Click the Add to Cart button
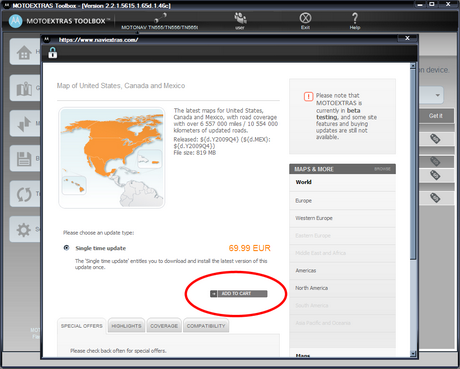The image size is (460, 369). (x=239, y=294)
